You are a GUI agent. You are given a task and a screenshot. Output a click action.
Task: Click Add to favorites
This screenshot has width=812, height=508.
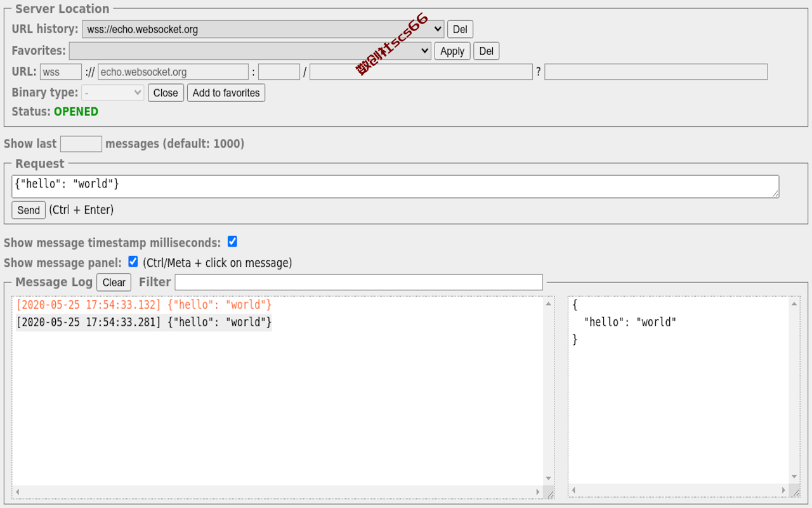(x=226, y=93)
